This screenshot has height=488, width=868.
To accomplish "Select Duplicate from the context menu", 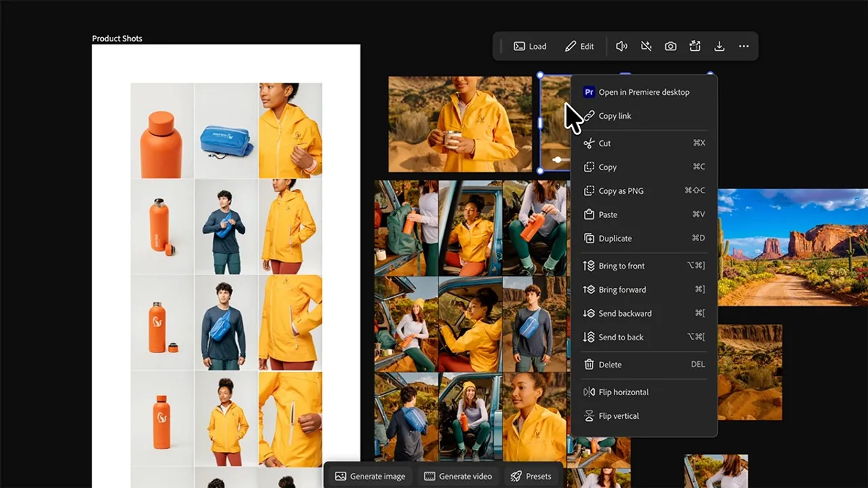I will [614, 238].
